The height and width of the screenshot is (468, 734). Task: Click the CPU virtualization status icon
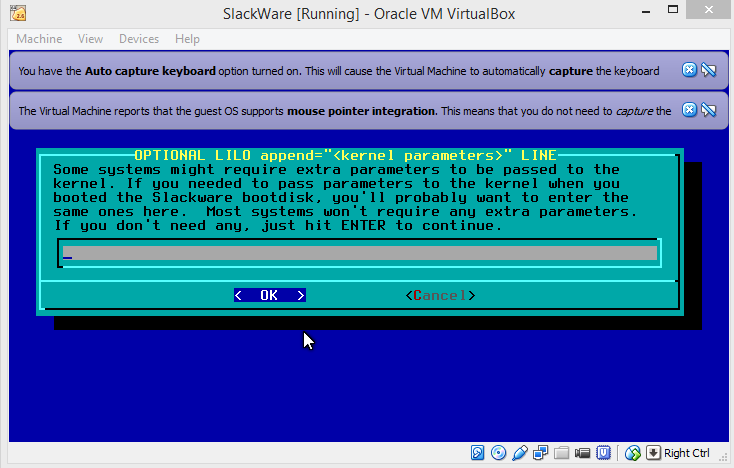click(x=603, y=453)
